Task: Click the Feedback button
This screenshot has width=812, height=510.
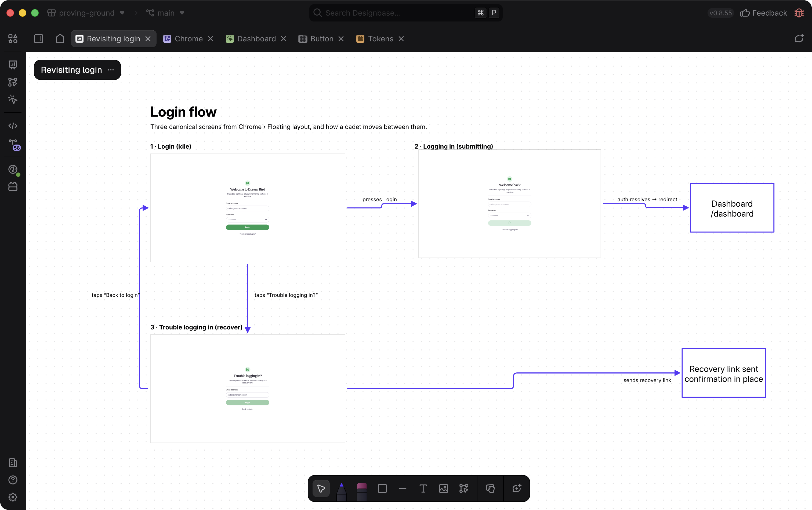Action: [763, 13]
